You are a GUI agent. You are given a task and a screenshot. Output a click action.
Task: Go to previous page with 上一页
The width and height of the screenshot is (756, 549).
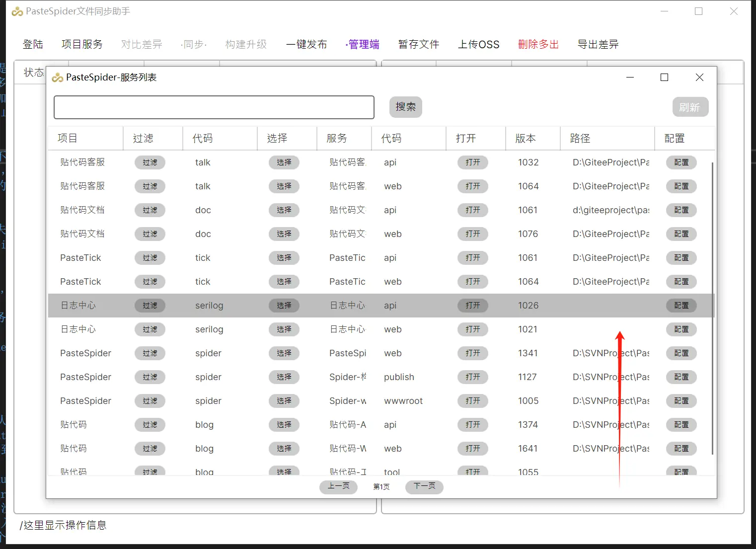(338, 486)
